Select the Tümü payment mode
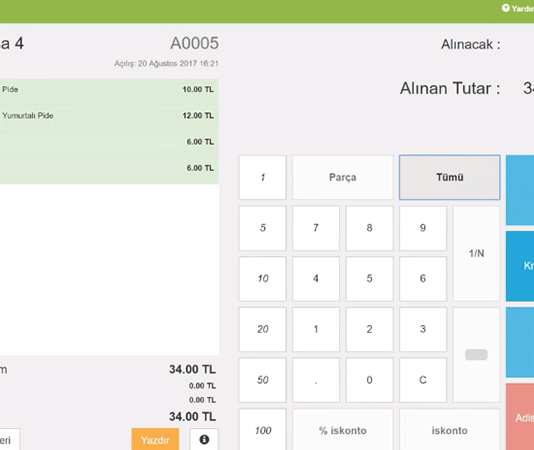 click(450, 177)
